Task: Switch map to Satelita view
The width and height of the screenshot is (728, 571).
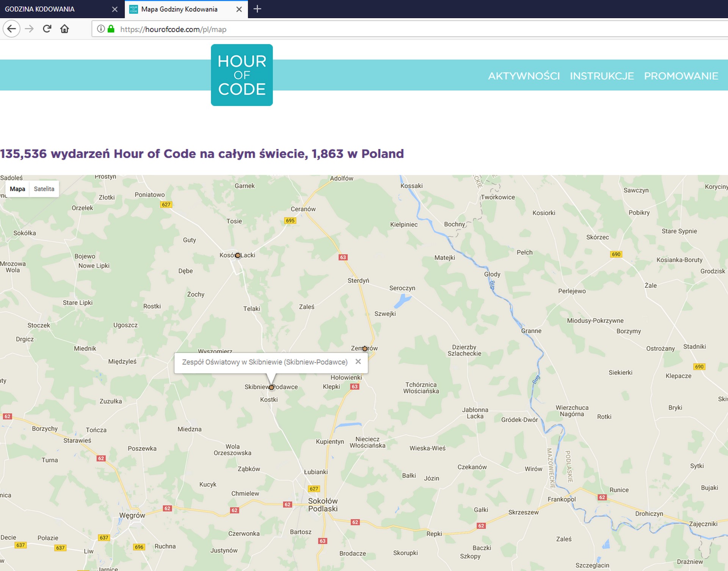Action: pos(44,189)
